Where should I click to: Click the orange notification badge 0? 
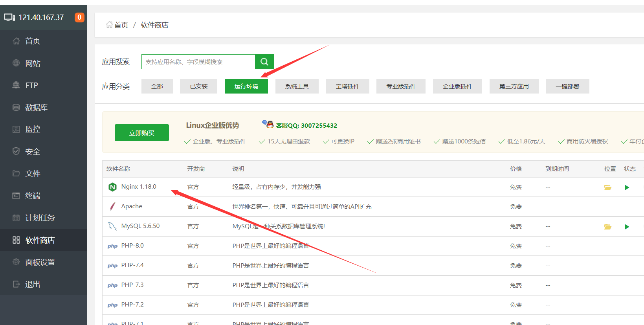pyautogui.click(x=79, y=17)
